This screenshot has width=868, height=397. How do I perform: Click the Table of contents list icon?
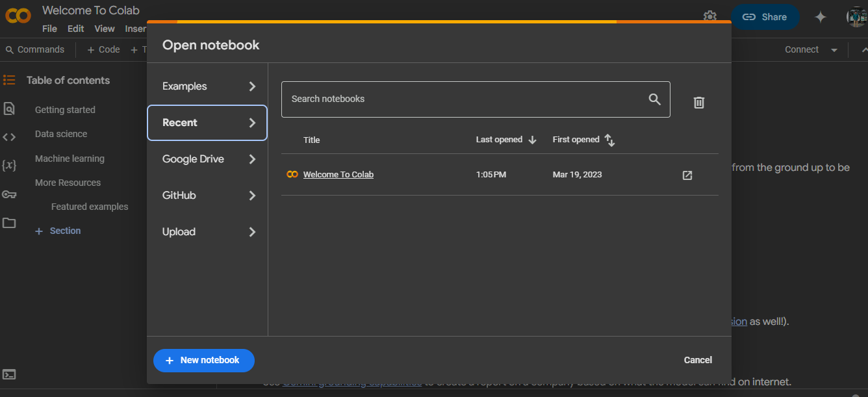9,80
